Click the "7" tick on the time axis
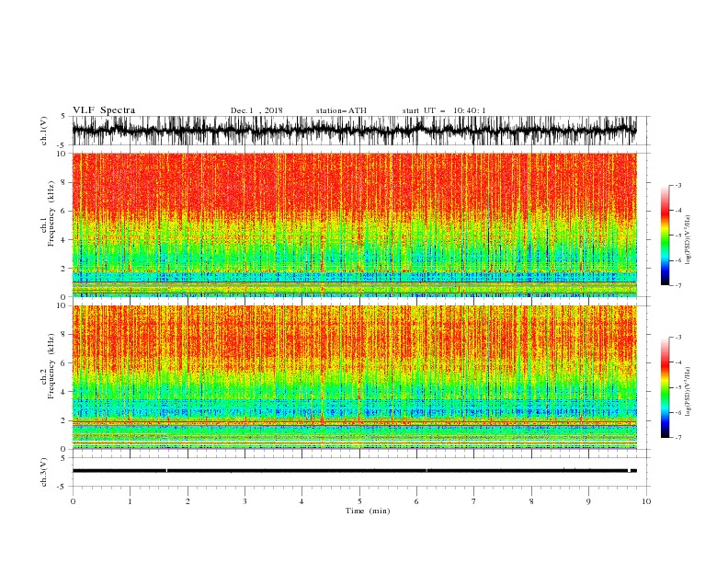The image size is (728, 563). (x=474, y=501)
